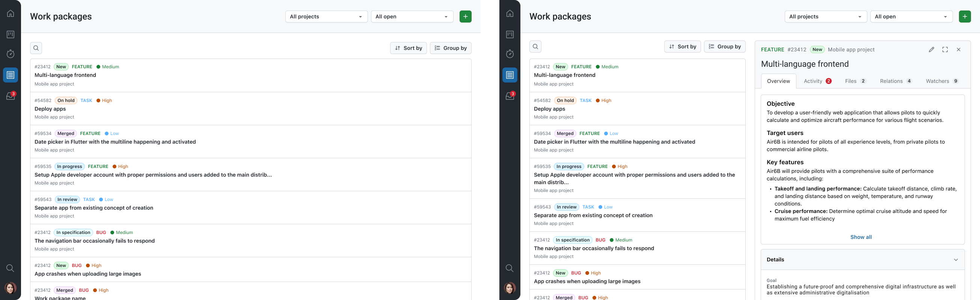Select the work packages icon in details-panel view sidebar
This screenshot has width=980, height=300.
pyautogui.click(x=510, y=75)
